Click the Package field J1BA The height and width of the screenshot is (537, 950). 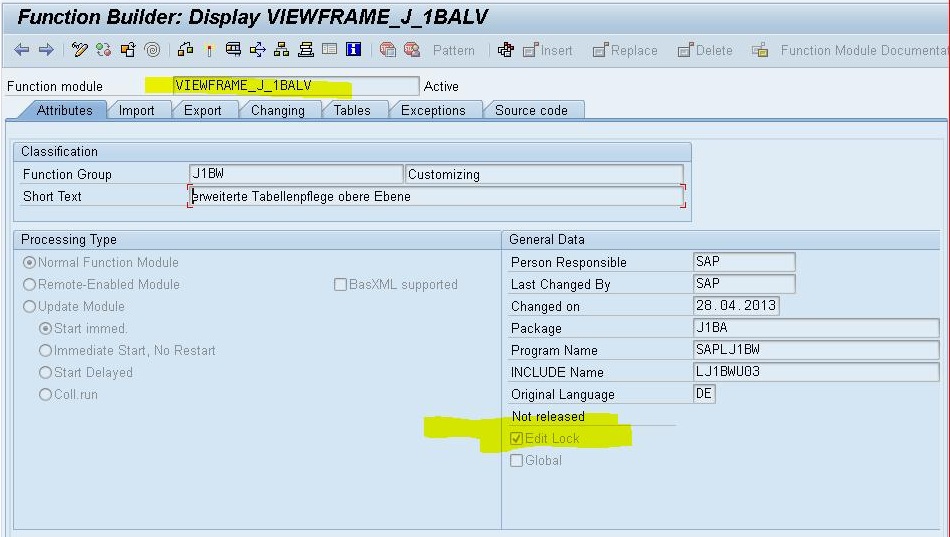(x=816, y=328)
